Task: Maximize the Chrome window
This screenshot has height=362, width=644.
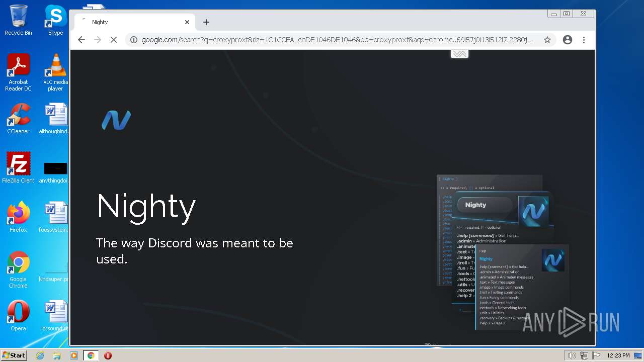Action: (567, 14)
